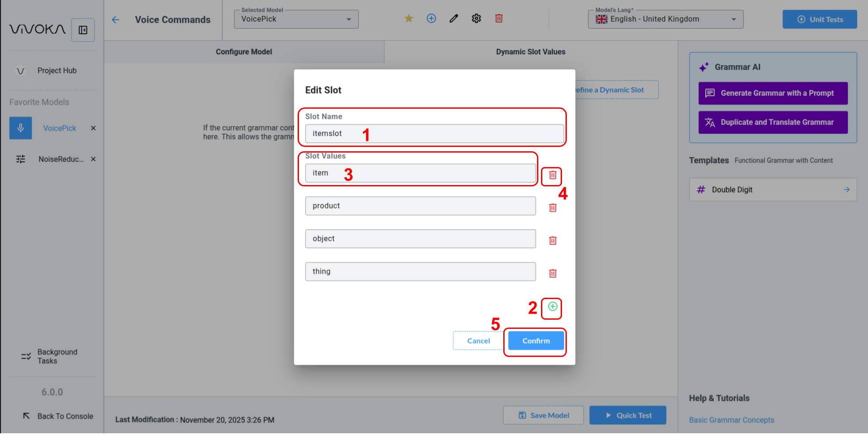Cancel the Edit Slot dialog
The width and height of the screenshot is (868, 435).
(478, 341)
